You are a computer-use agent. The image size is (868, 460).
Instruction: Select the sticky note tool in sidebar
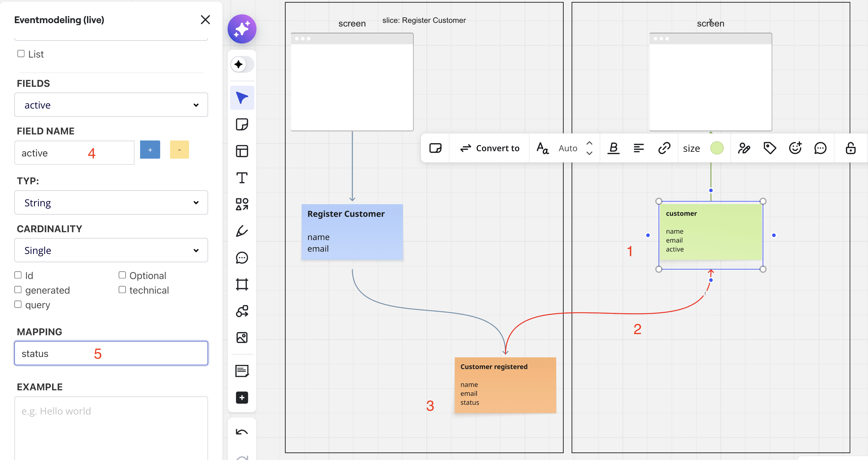pos(242,125)
